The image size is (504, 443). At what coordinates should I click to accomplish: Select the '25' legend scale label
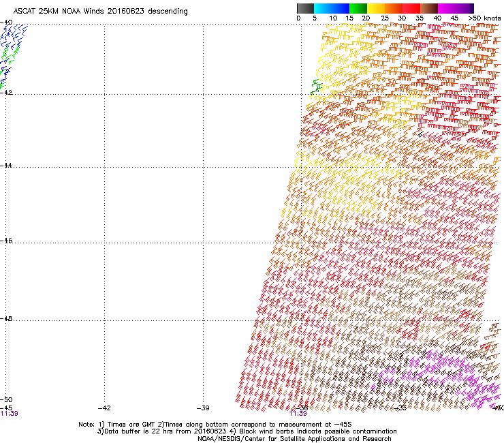385,18
